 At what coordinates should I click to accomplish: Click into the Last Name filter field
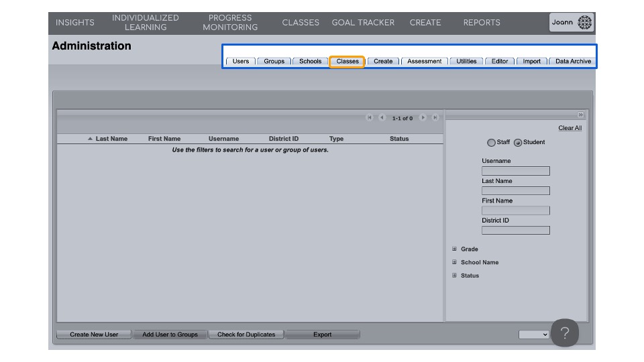[x=515, y=191]
